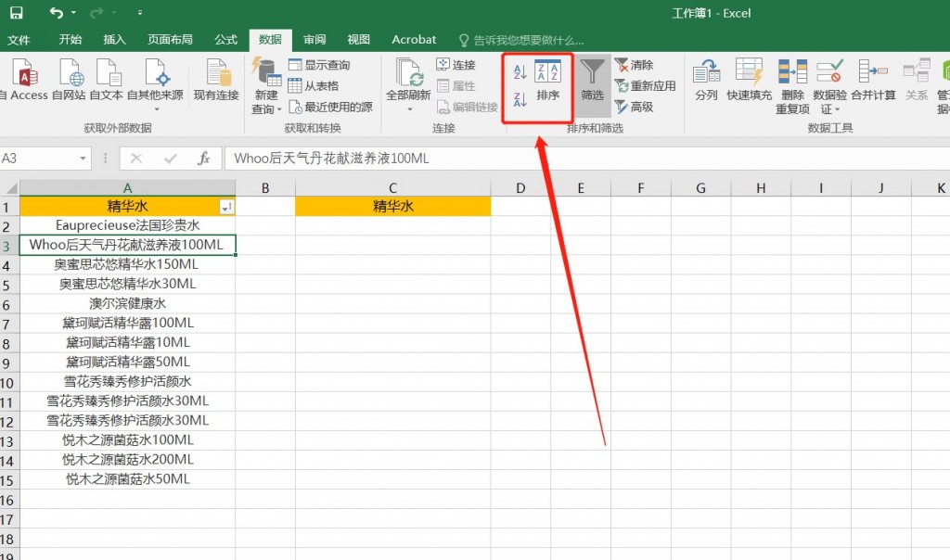Screen dimensions: 950x560
Task: Select column C header
Action: pos(392,187)
